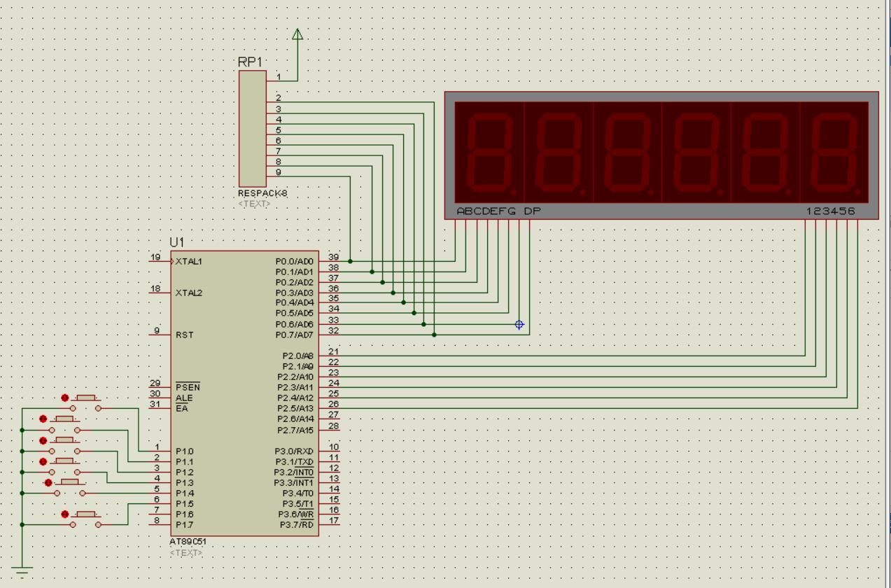Click the P3.2/INT0 pin label

(x=294, y=472)
